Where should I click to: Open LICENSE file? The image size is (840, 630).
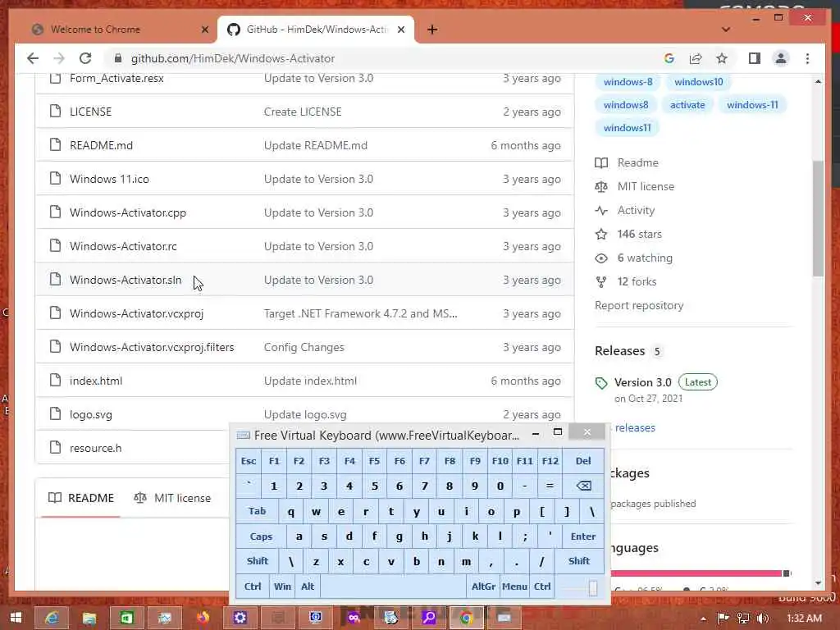(x=90, y=112)
